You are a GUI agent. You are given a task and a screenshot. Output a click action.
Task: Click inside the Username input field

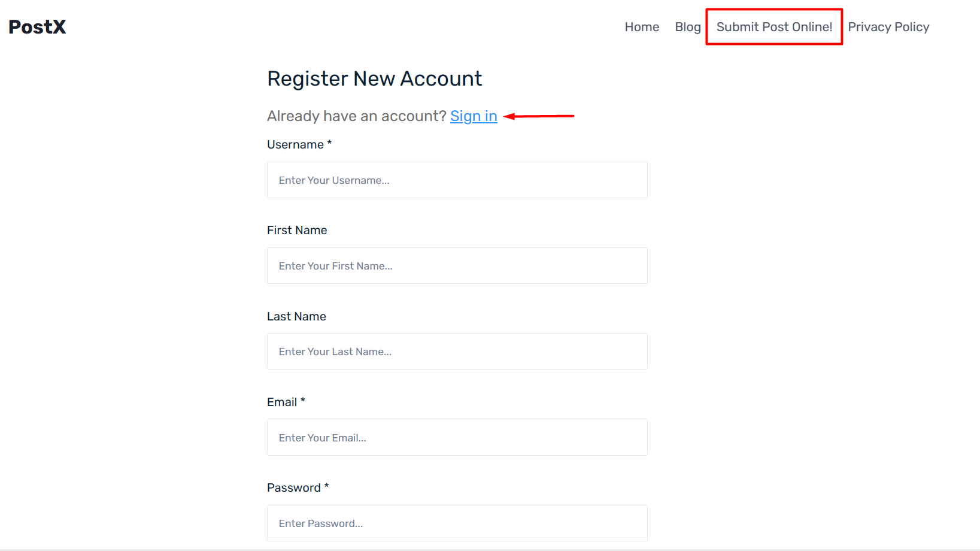(x=457, y=180)
